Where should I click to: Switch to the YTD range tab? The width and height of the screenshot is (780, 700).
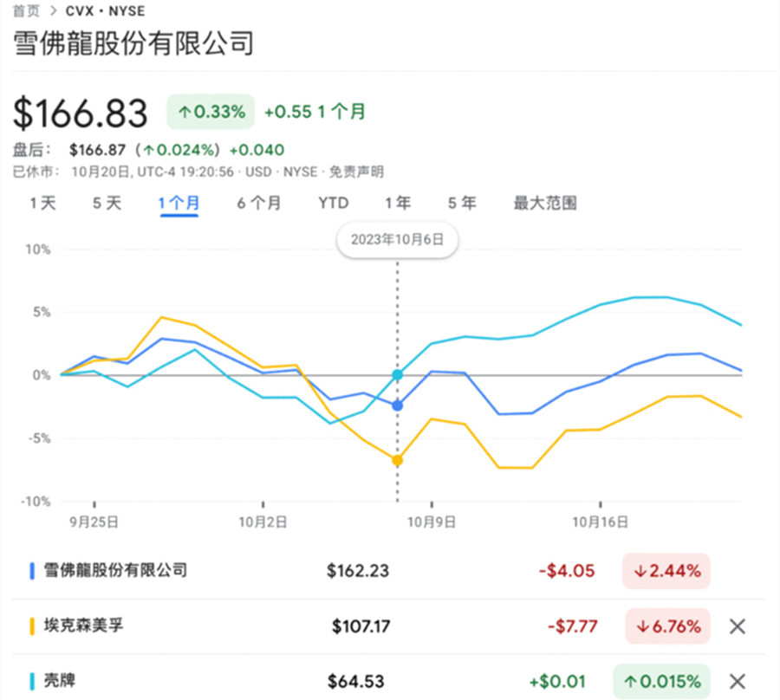334,203
